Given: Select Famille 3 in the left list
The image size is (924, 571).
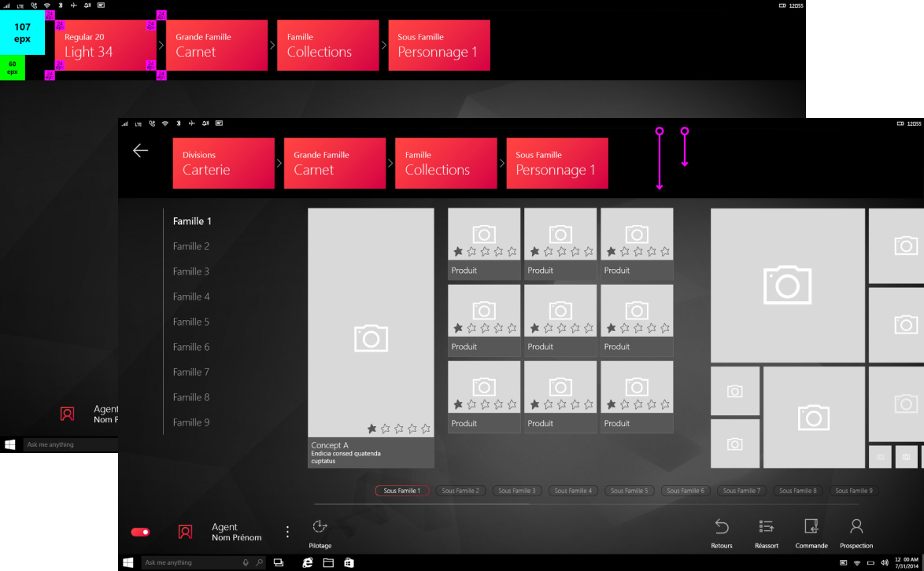Looking at the screenshot, I should click(191, 271).
